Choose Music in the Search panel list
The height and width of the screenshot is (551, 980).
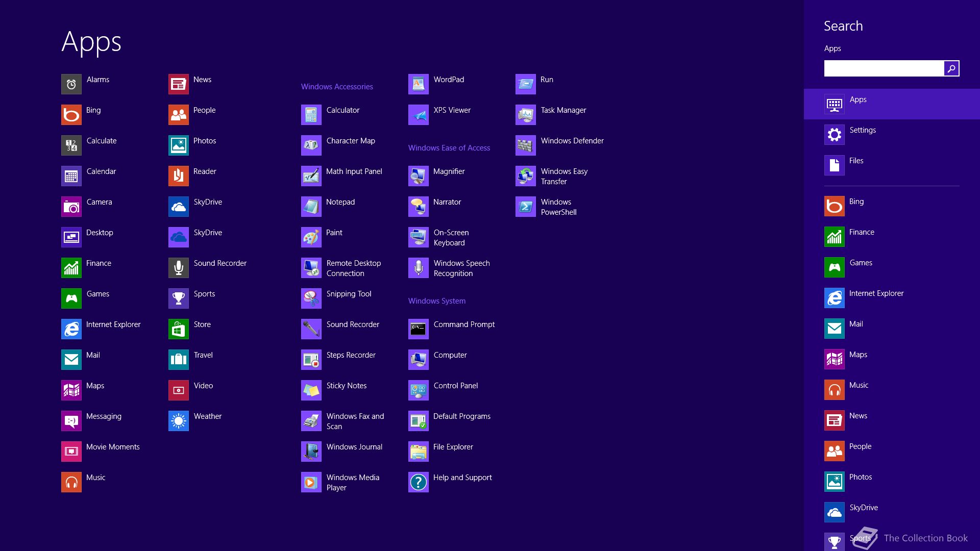[892, 390]
